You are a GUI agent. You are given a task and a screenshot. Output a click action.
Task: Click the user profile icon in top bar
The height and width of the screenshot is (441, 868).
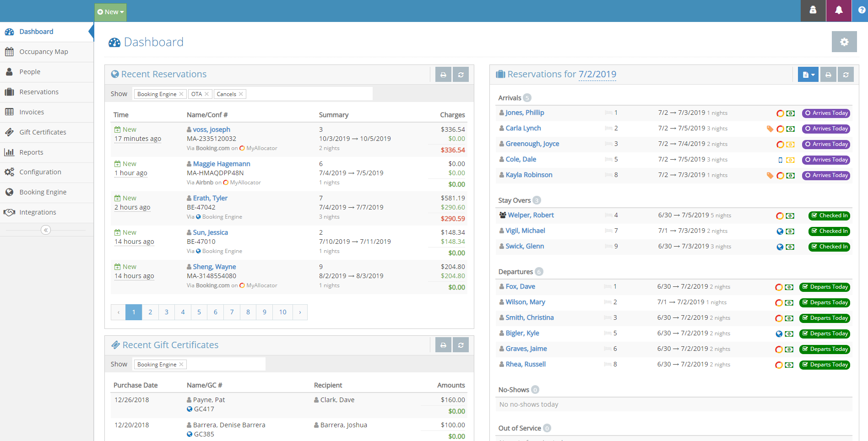click(x=813, y=11)
